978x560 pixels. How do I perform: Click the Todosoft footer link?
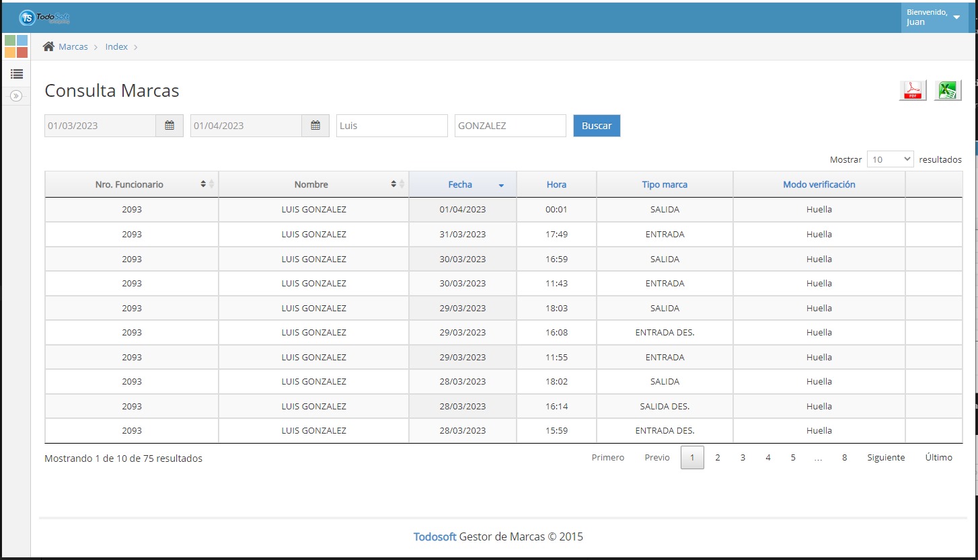point(435,536)
